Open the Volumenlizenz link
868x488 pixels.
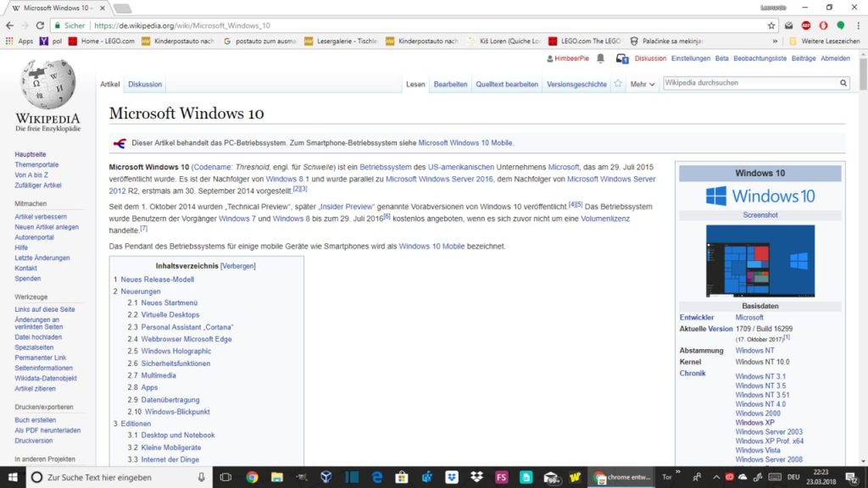(x=605, y=219)
